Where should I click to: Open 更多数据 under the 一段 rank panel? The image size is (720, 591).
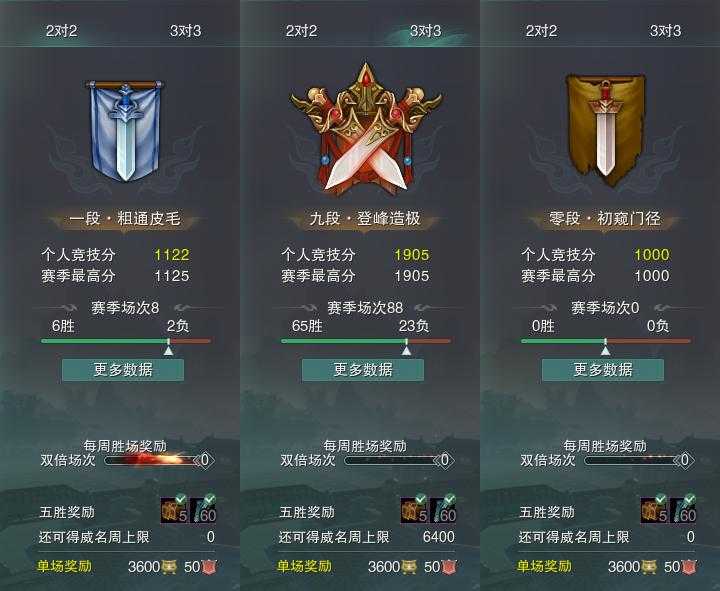point(123,370)
